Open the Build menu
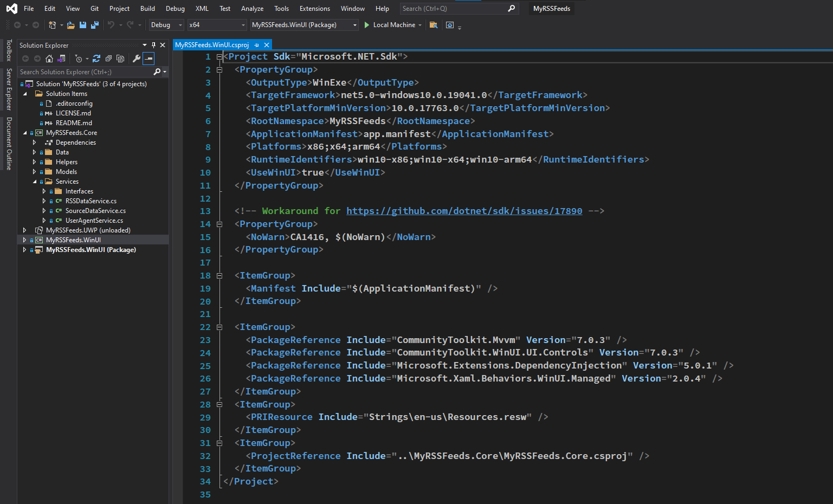This screenshot has height=504, width=833. pyautogui.click(x=147, y=8)
